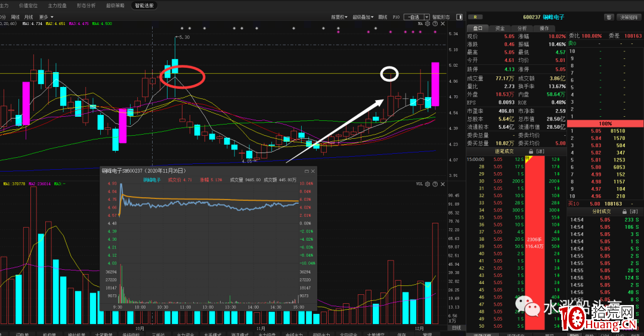Click the MA indicator help icon

[434, 24]
